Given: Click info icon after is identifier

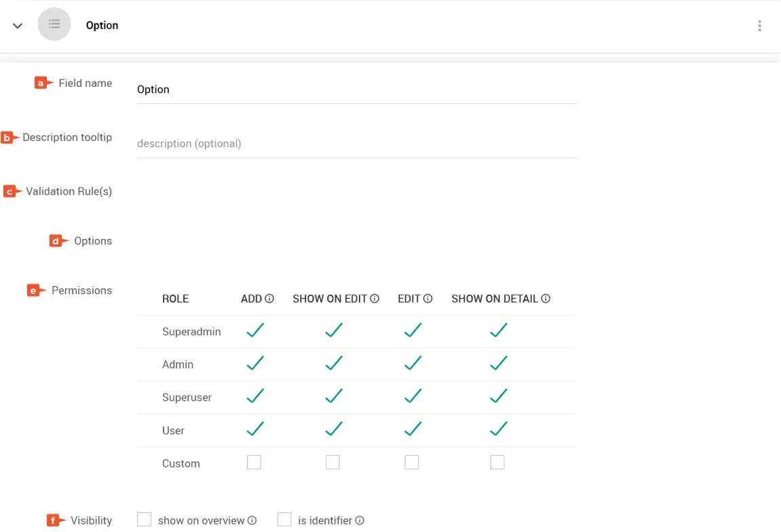Looking at the screenshot, I should click(360, 520).
